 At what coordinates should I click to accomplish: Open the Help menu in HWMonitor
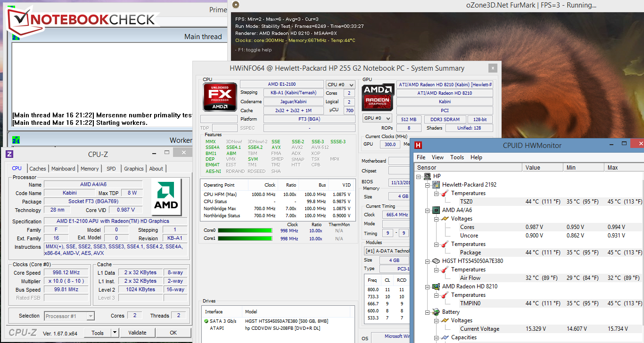476,157
